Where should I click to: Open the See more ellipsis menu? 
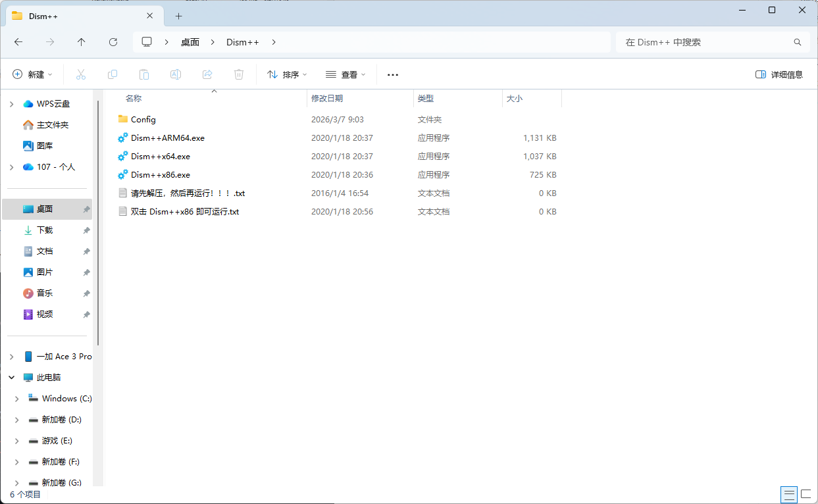393,75
